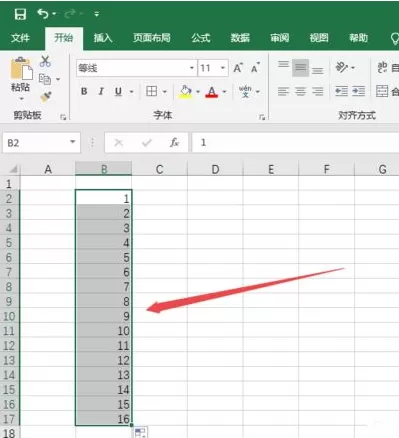Open the 审阅 tab
The width and height of the screenshot is (399, 438).
[x=280, y=38]
